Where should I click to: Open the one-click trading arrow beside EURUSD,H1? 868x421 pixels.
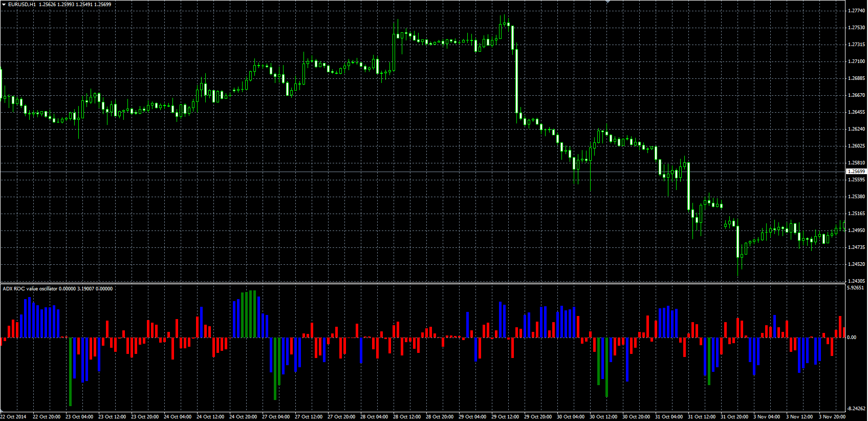coord(4,4)
